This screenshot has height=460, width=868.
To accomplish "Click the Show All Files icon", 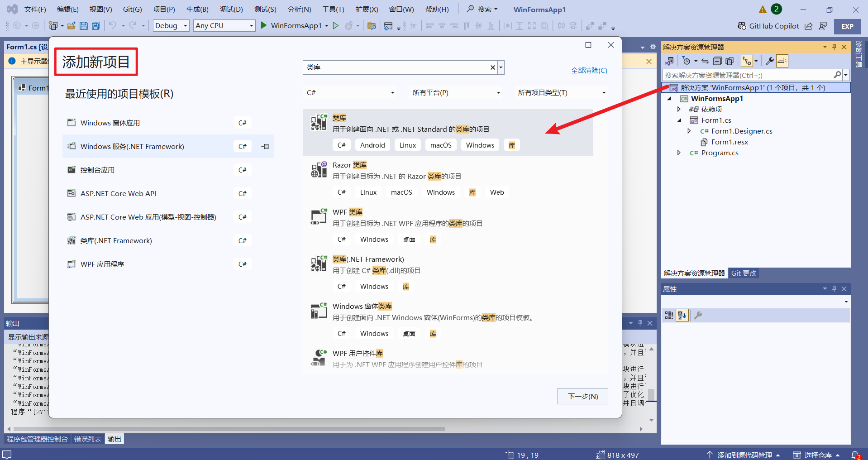I will point(730,61).
